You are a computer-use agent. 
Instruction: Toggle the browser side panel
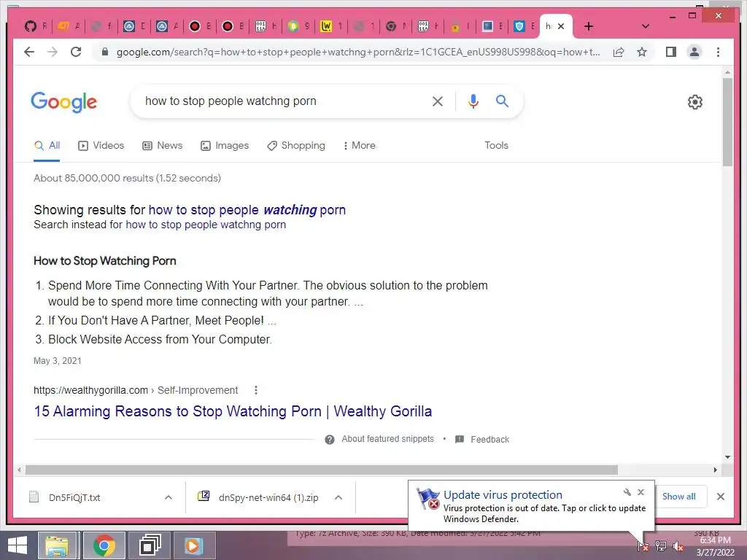point(671,52)
